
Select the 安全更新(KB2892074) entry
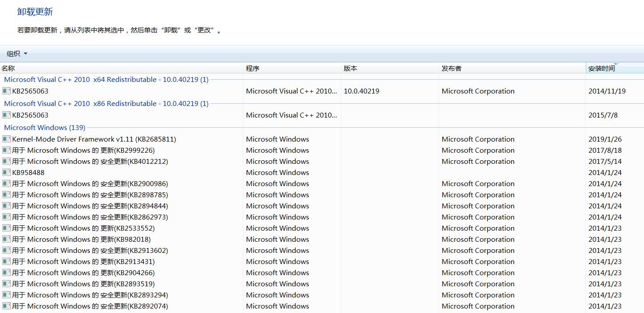[x=90, y=306]
